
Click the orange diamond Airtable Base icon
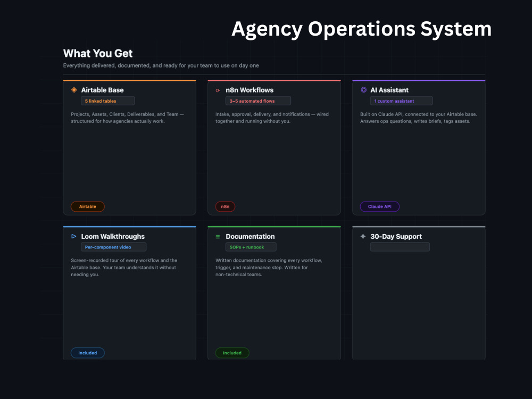(74, 90)
